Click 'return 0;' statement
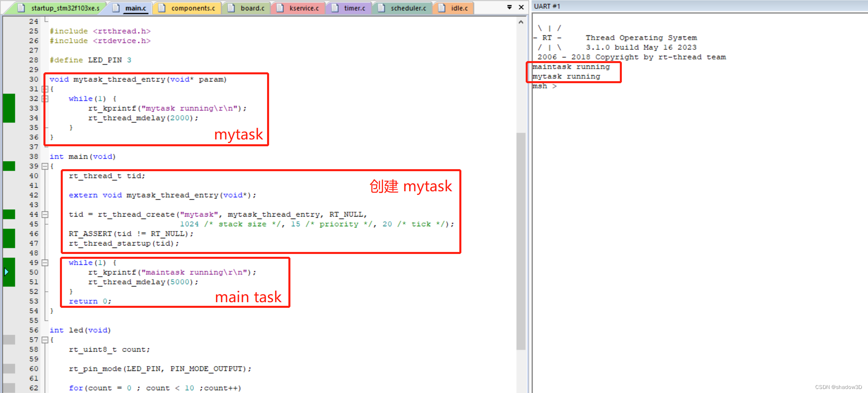This screenshot has height=393, width=868. (90, 301)
